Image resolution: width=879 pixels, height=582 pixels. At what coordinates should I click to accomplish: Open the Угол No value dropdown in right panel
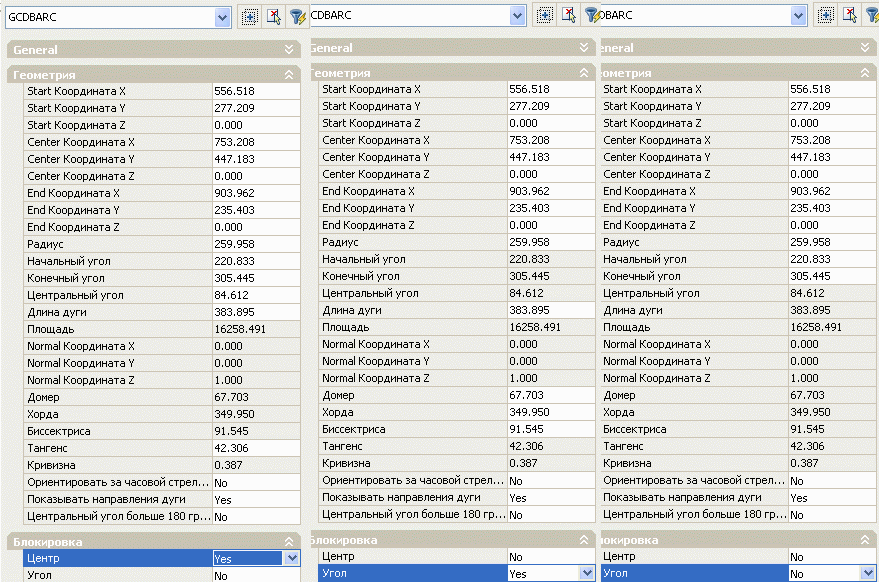tap(867, 574)
